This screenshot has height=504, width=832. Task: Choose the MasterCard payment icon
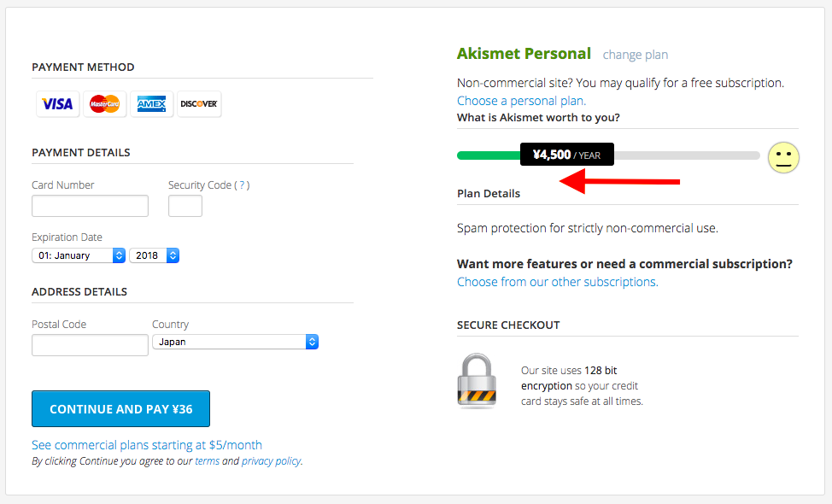pos(104,104)
